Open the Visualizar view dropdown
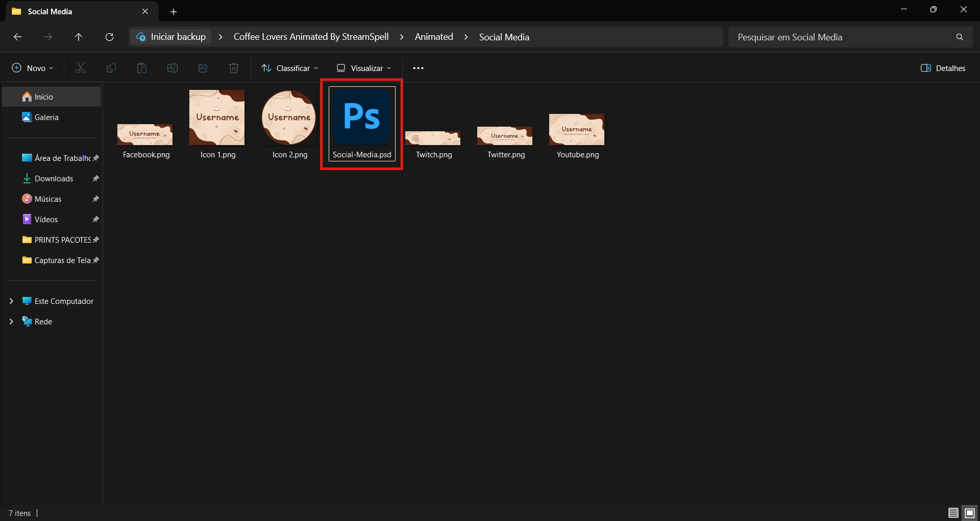 (364, 68)
